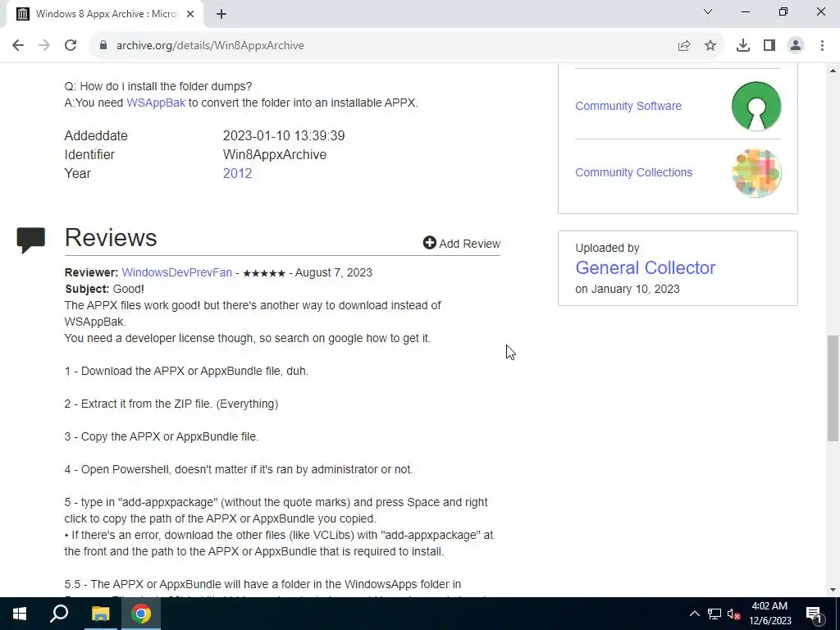Screen dimensions: 840x630
Task: Open reviewer WindowsDevPrevFan profile
Action: pos(177,272)
